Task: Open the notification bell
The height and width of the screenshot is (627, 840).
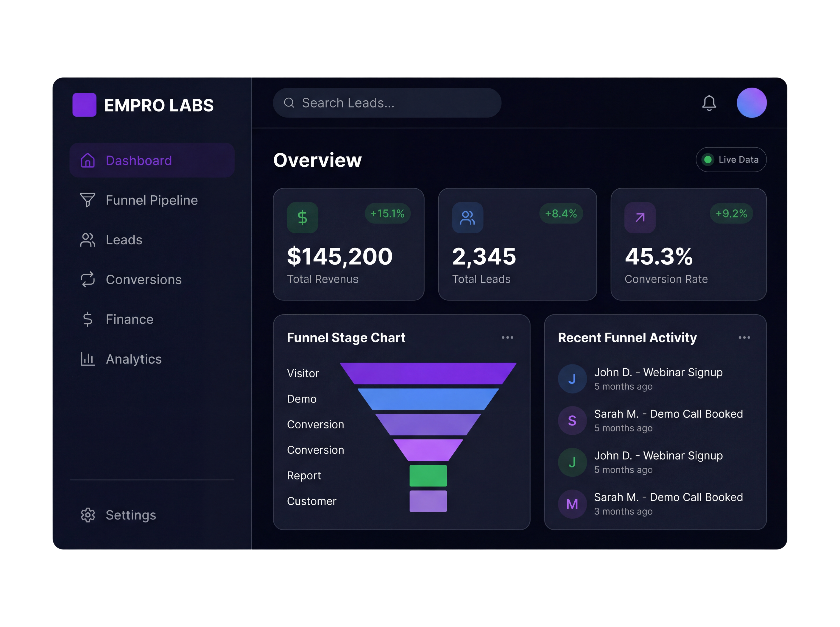Action: (709, 103)
